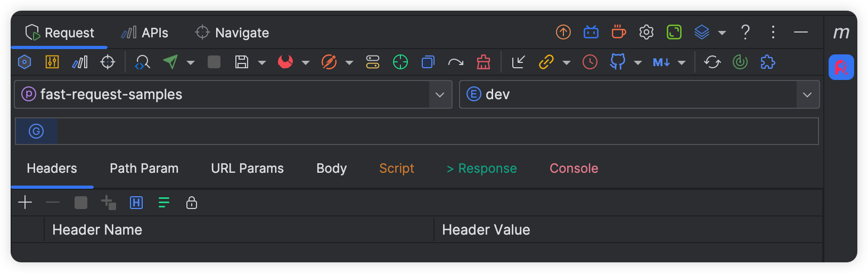Click the magnifier search icon in the toolbar
The image size is (868, 273).
(142, 62)
